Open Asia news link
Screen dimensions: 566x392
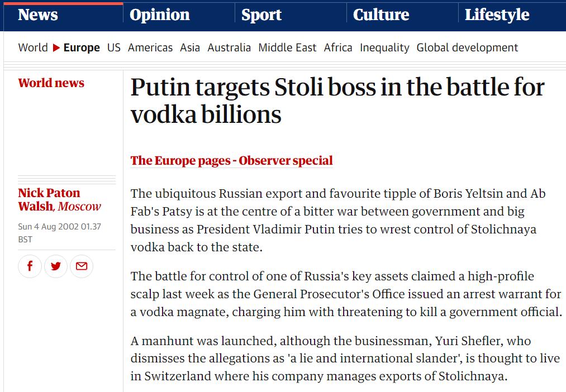[x=190, y=48]
